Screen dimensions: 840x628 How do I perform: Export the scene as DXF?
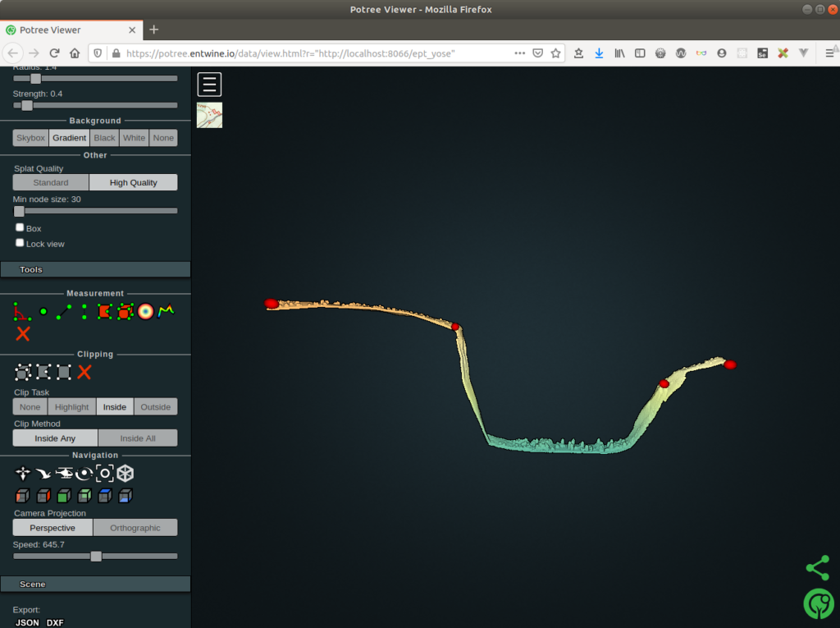pyautogui.click(x=55, y=622)
